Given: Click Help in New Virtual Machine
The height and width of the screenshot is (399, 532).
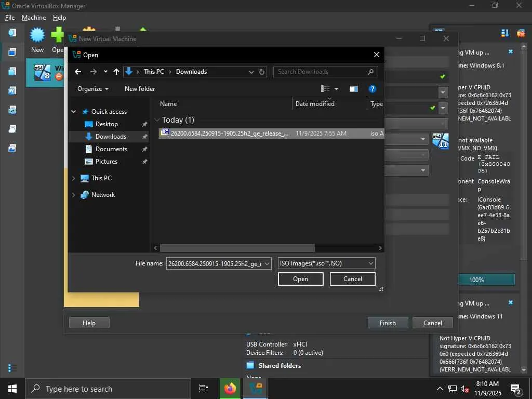Looking at the screenshot, I should 89,323.
